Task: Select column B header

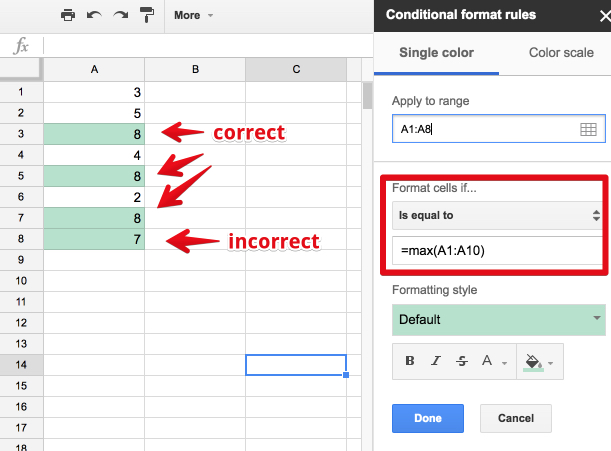Action: pos(195,69)
